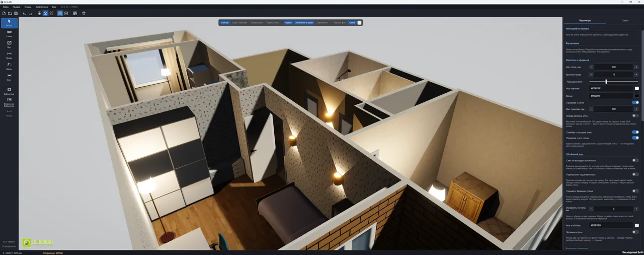Increase Крупная через value with plus

click(636, 75)
